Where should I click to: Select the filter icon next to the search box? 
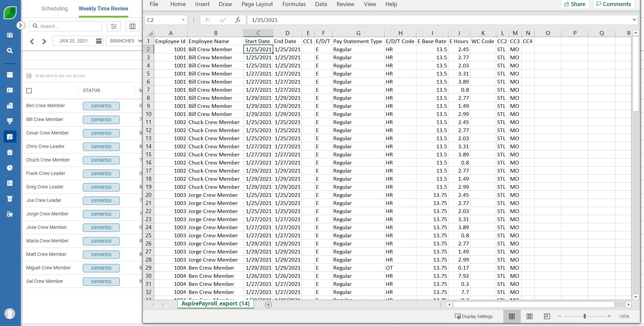click(113, 26)
